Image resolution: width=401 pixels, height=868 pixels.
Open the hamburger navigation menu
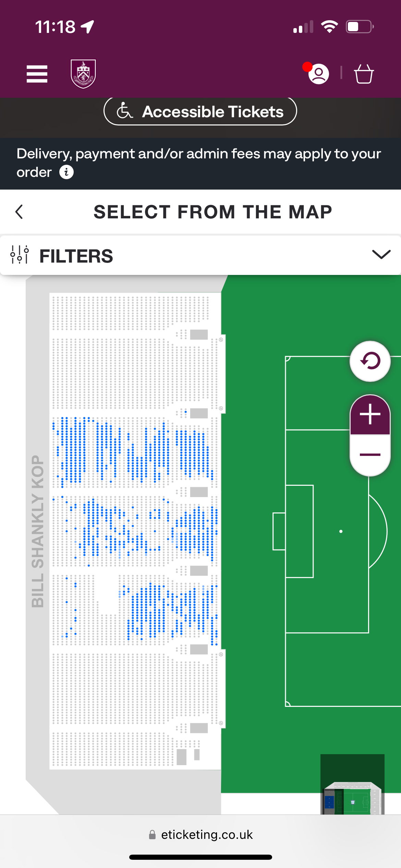pyautogui.click(x=37, y=74)
